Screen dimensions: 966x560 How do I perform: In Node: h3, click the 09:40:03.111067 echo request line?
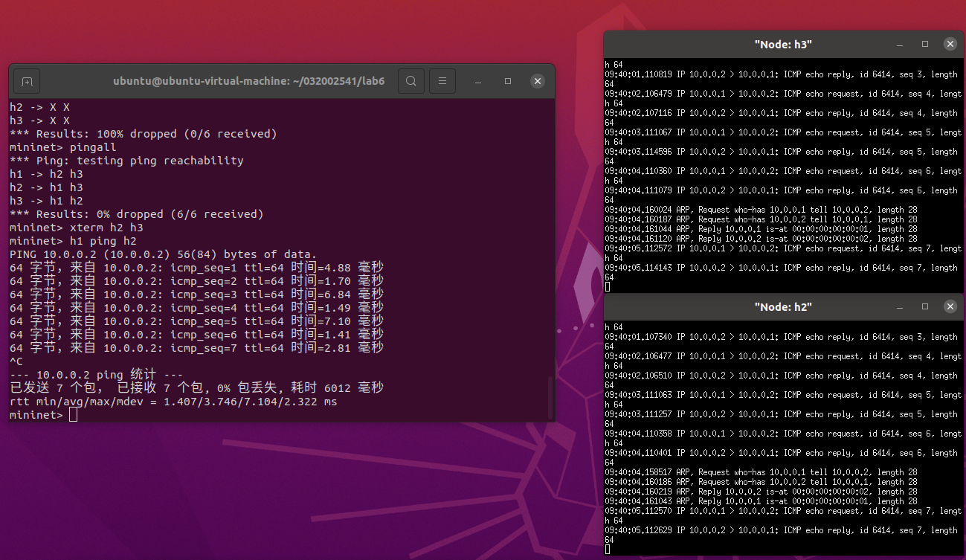[x=783, y=132]
